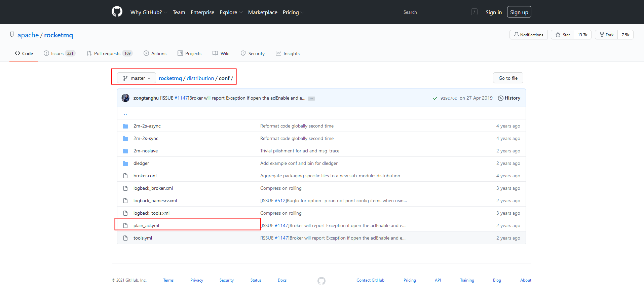
Task: Click the folder icon for 2m-2s-sync
Action: coord(125,139)
